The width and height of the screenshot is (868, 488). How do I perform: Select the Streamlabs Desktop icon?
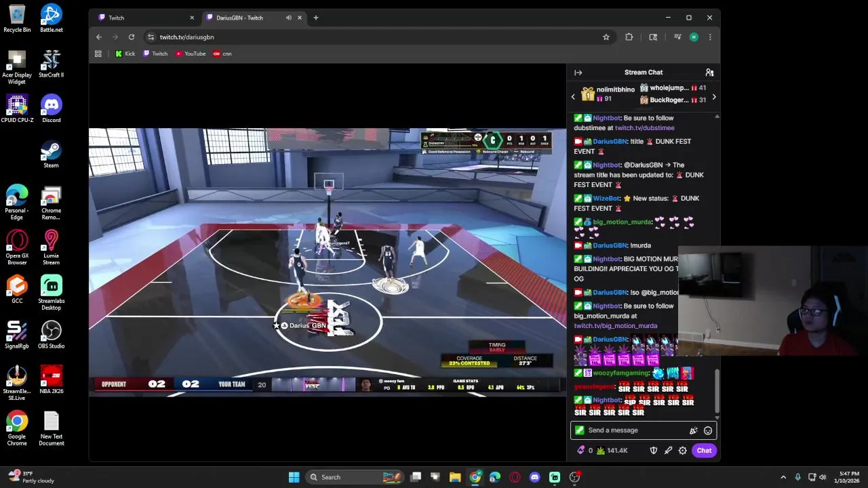[x=52, y=293]
